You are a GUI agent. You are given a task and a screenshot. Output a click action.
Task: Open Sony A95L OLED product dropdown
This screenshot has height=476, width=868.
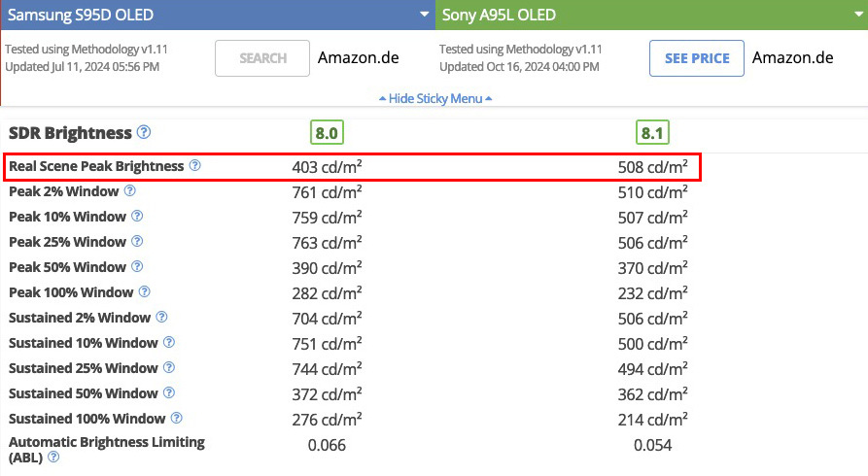[857, 15]
